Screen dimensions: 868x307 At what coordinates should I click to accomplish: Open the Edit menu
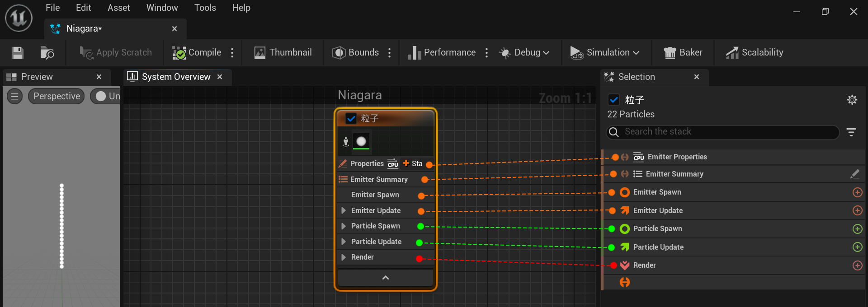coord(83,8)
